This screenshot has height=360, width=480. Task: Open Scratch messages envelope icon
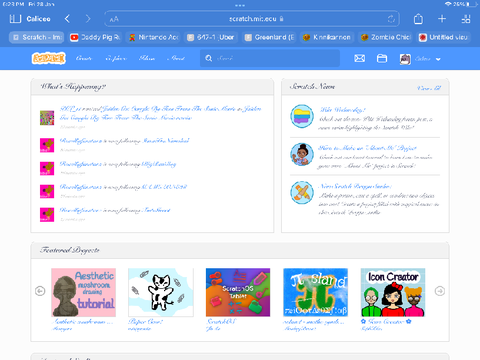tap(359, 58)
